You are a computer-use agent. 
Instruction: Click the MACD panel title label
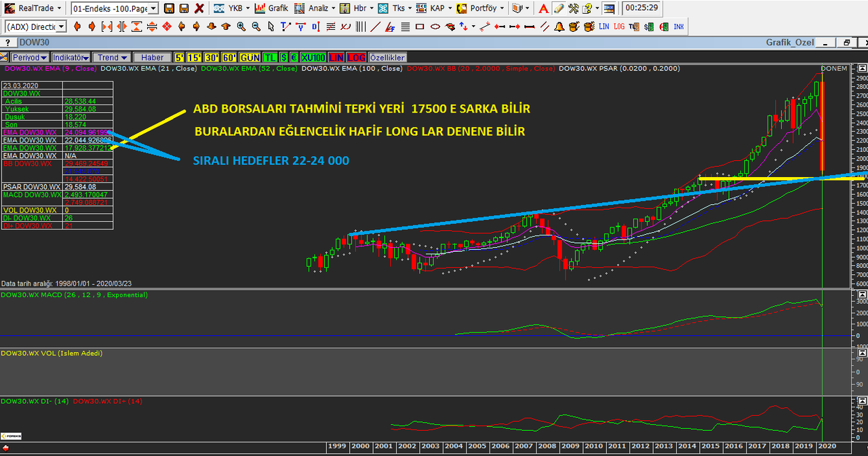click(x=75, y=295)
